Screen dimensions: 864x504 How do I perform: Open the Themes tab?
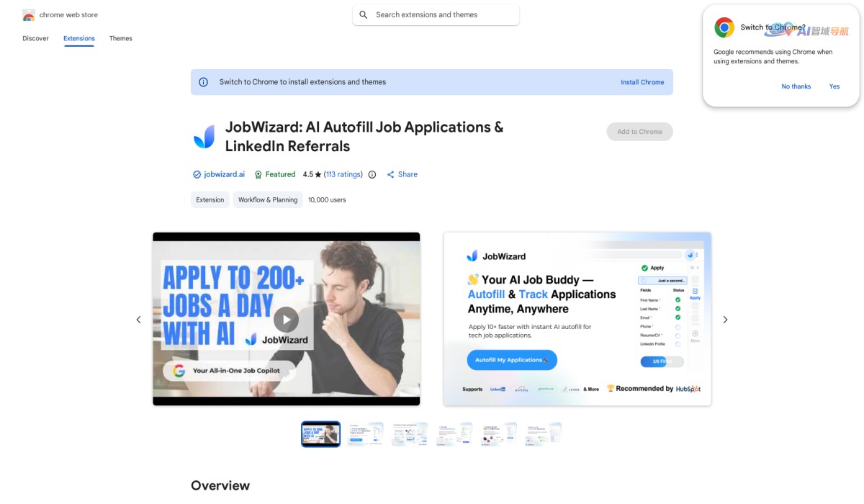[120, 38]
